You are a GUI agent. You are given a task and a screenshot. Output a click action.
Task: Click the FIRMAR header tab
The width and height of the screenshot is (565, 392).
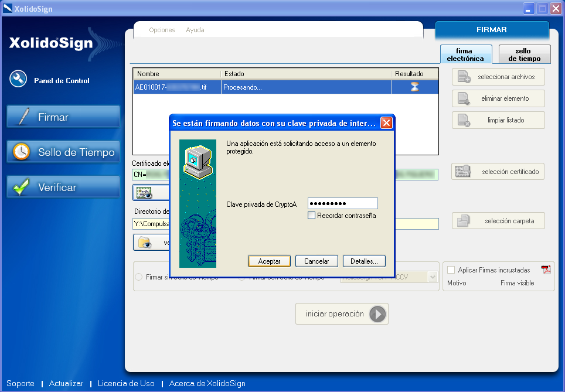pos(492,30)
